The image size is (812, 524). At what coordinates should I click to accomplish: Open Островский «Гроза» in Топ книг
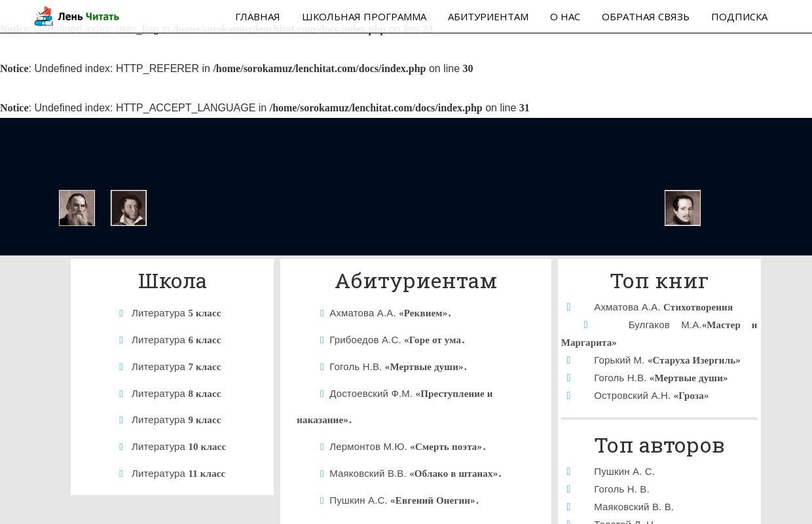click(x=651, y=396)
